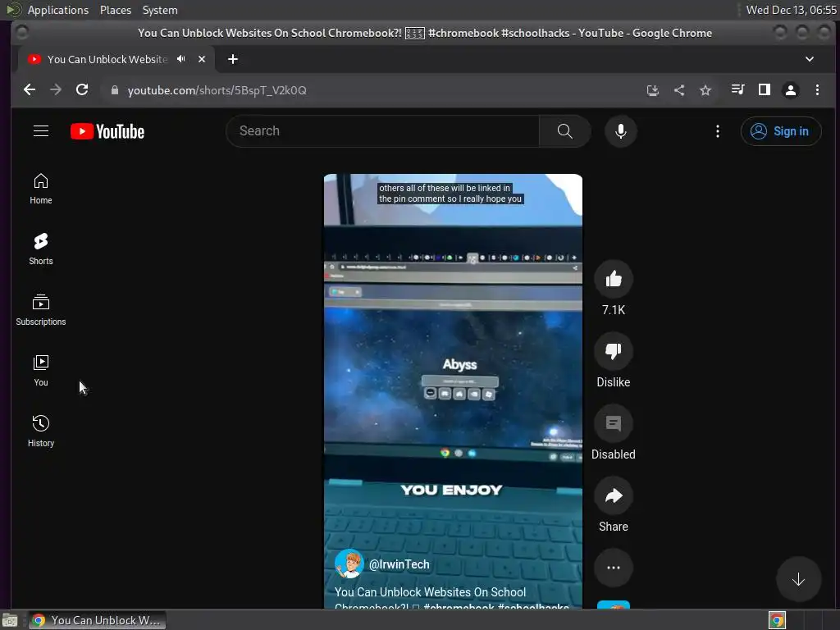Screen dimensions: 840x630
Task: Share this page from the address bar
Action: [x=678, y=90]
